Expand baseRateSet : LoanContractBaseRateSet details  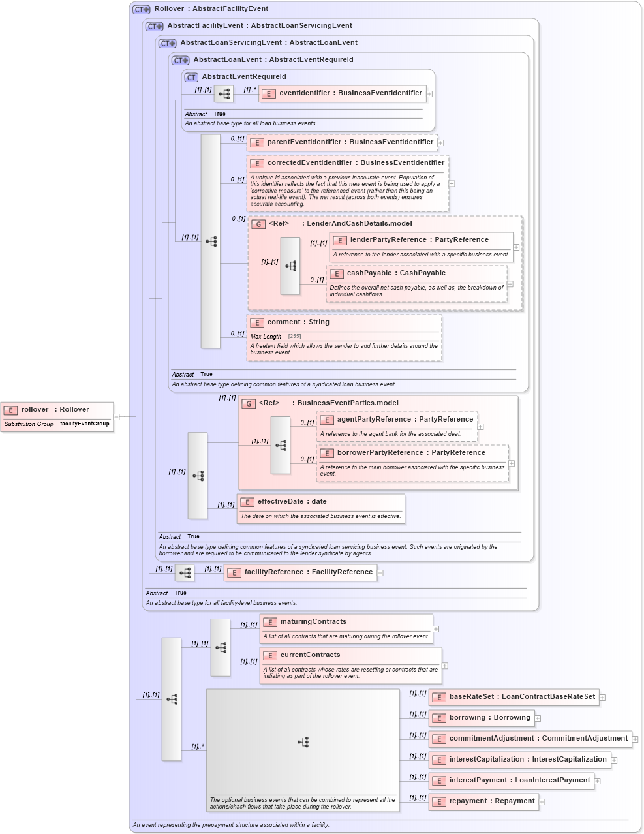[603, 697]
